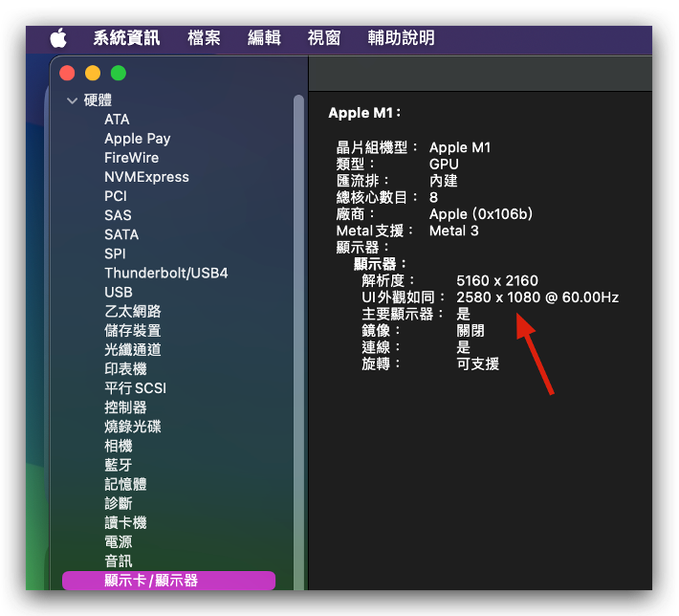
Task: Select 光纖通道 in the sidebar
Action: tap(133, 350)
